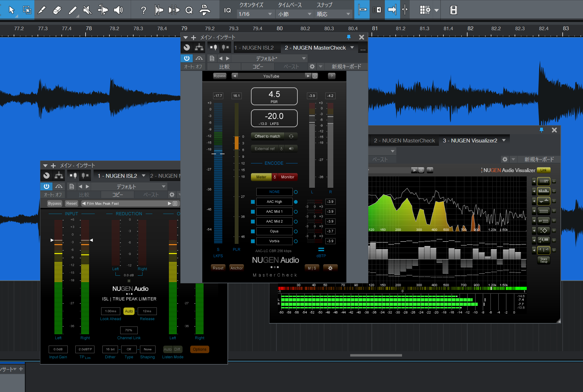Switch to the 1 - NUGEN ISL2 tab in MasterCheck window
The image size is (583, 392).
pos(258,48)
